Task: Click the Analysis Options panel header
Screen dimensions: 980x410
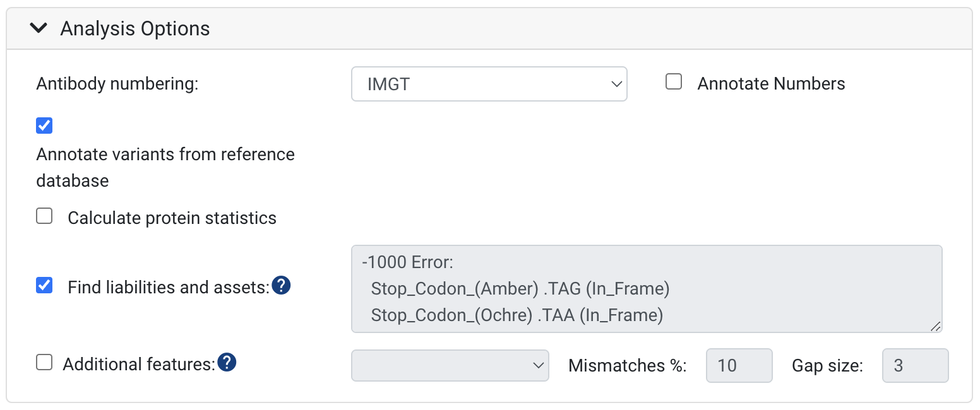Action: click(x=489, y=29)
